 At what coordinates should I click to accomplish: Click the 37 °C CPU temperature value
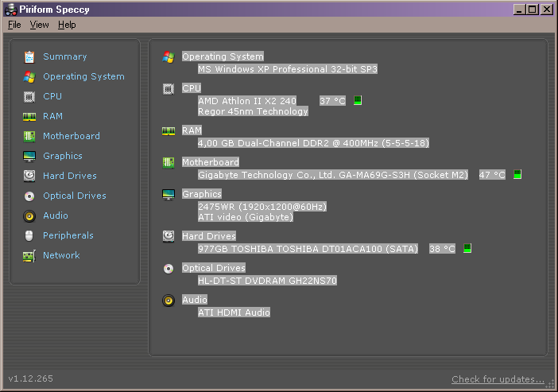click(332, 101)
